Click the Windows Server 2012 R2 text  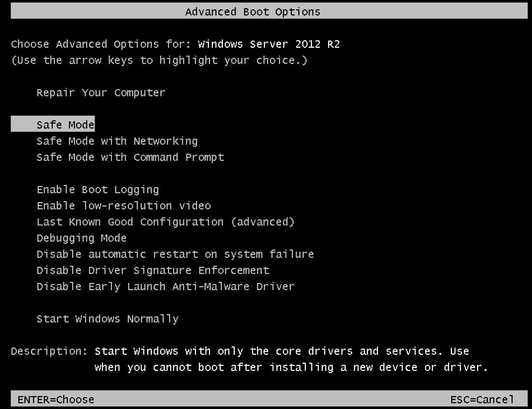[269, 44]
